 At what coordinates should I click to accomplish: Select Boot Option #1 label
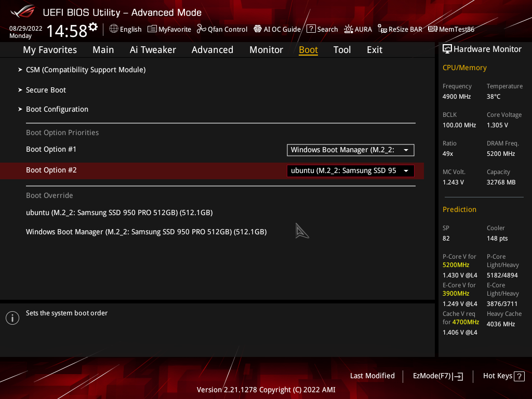tap(51, 149)
